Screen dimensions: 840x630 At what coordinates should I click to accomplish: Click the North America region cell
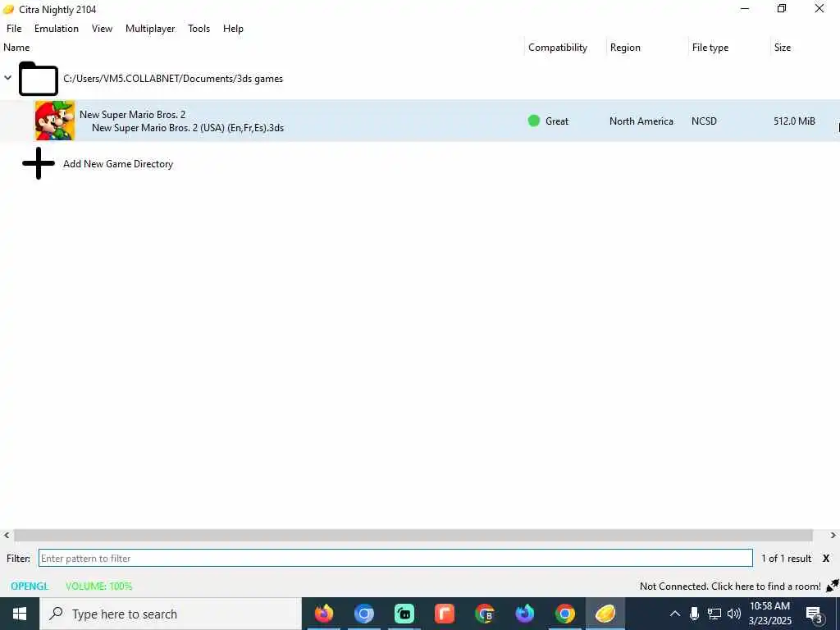coord(641,121)
